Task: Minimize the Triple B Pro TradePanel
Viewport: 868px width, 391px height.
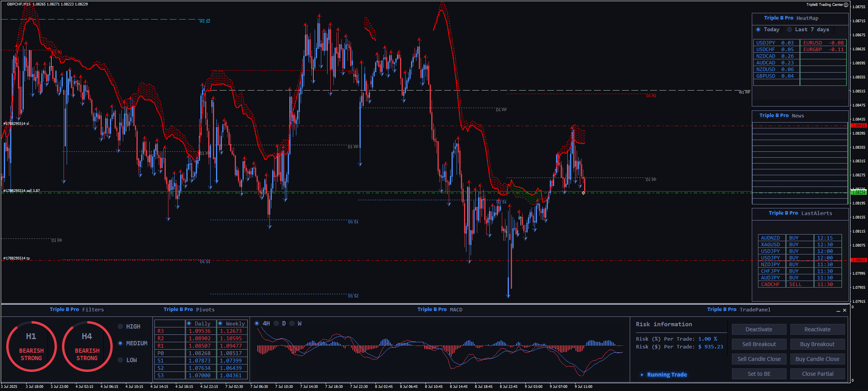Action: (838, 311)
